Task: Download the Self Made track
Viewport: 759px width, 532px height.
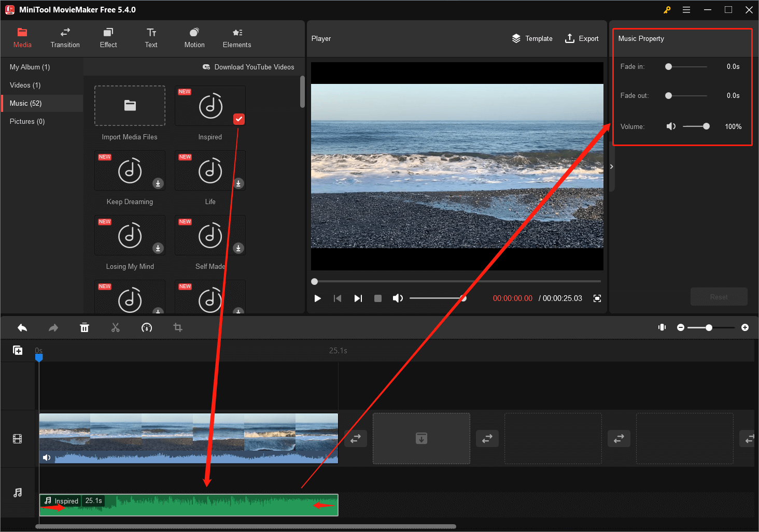Action: (238, 248)
